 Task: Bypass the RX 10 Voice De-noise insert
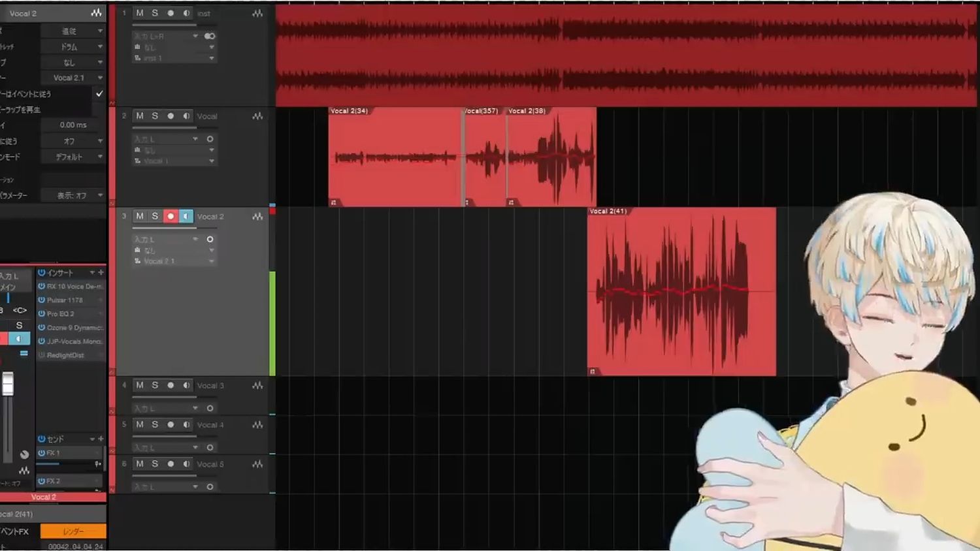pyautogui.click(x=41, y=286)
